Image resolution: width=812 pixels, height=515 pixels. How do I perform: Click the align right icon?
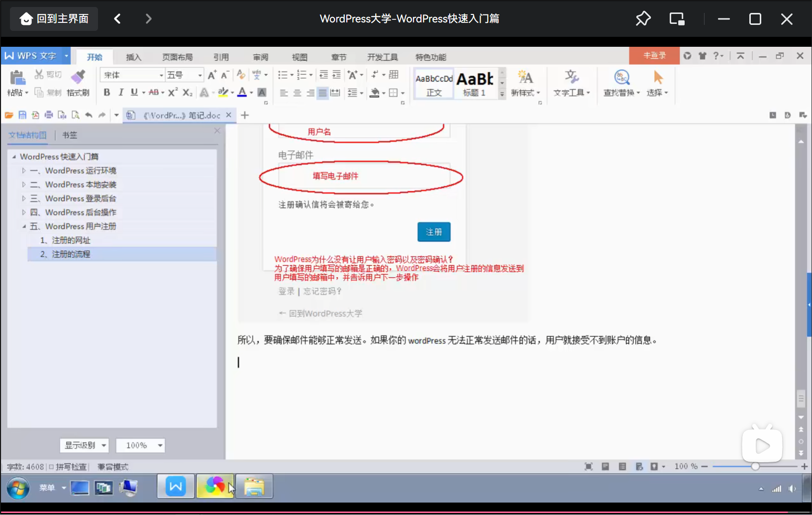310,93
